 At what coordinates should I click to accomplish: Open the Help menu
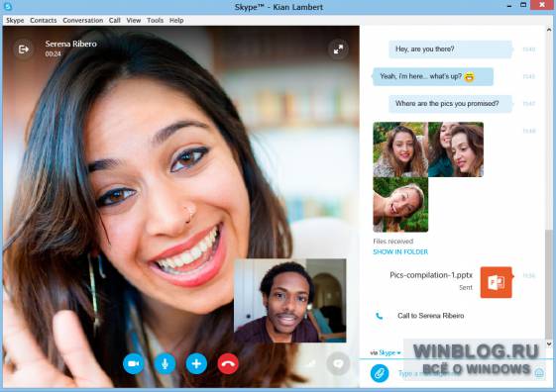(176, 21)
